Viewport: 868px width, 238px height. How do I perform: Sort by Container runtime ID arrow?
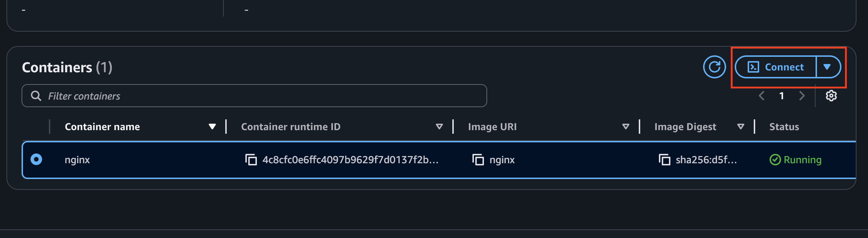coord(439,127)
